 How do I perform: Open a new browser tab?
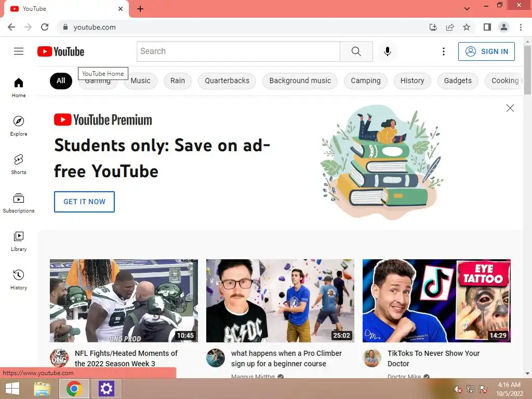tap(140, 9)
